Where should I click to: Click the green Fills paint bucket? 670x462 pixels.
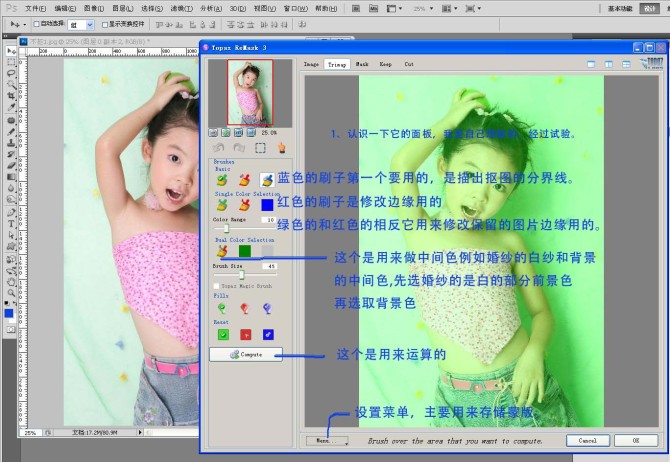click(222, 309)
